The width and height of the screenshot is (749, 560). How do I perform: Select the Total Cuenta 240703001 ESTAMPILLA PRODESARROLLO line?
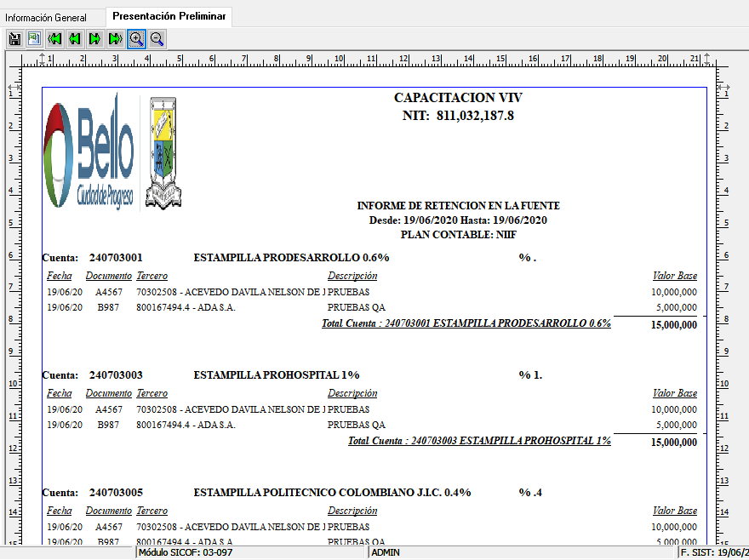[466, 323]
